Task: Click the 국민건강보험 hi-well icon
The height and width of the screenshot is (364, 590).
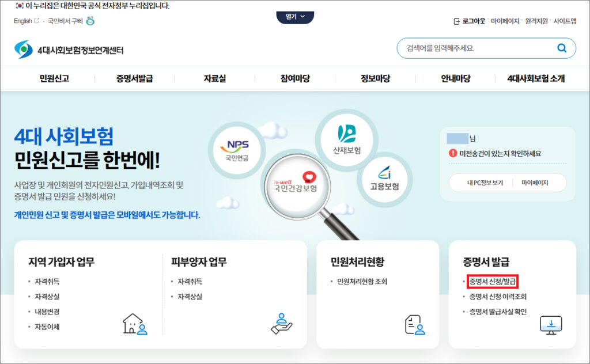Action: click(295, 181)
